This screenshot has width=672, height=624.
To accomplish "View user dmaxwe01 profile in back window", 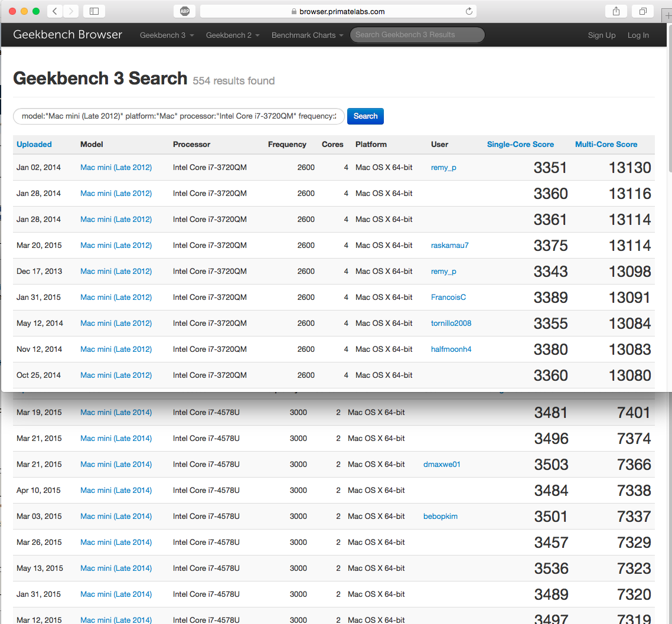I will pos(442,465).
